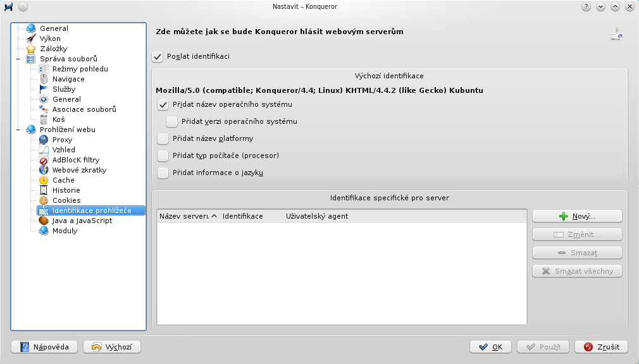Click the OK button
The height and width of the screenshot is (364, 639).
(x=491, y=347)
